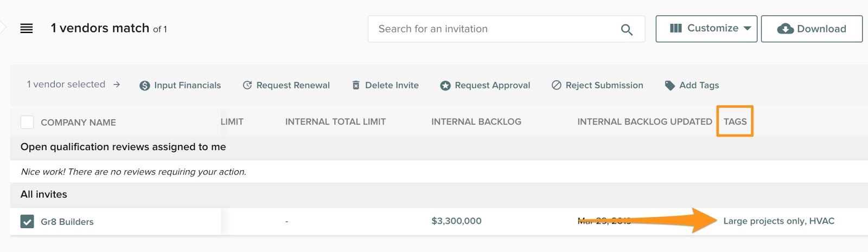The width and height of the screenshot is (868, 252).
Task: Open the hamburger menu icon
Action: click(x=27, y=29)
